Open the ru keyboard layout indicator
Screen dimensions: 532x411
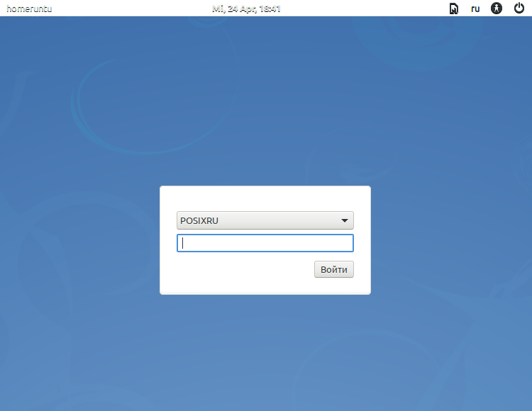click(475, 9)
